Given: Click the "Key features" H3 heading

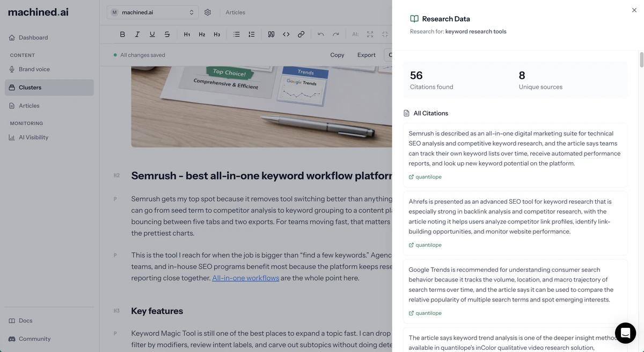Looking at the screenshot, I should (x=157, y=311).
